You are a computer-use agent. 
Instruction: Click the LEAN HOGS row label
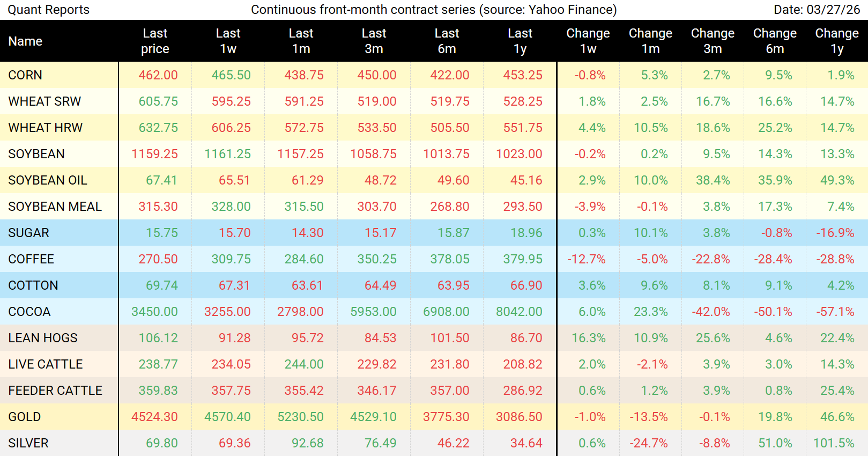(43, 338)
